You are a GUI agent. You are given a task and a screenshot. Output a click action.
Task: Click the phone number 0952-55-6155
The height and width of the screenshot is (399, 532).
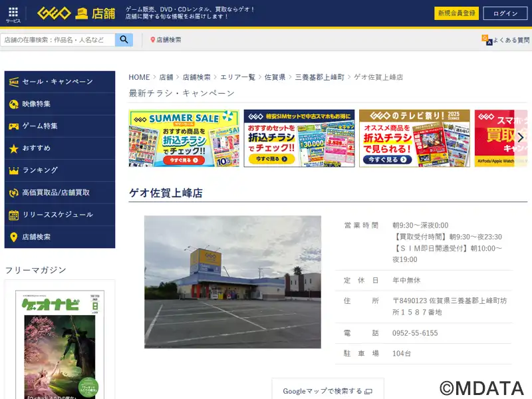tap(415, 333)
